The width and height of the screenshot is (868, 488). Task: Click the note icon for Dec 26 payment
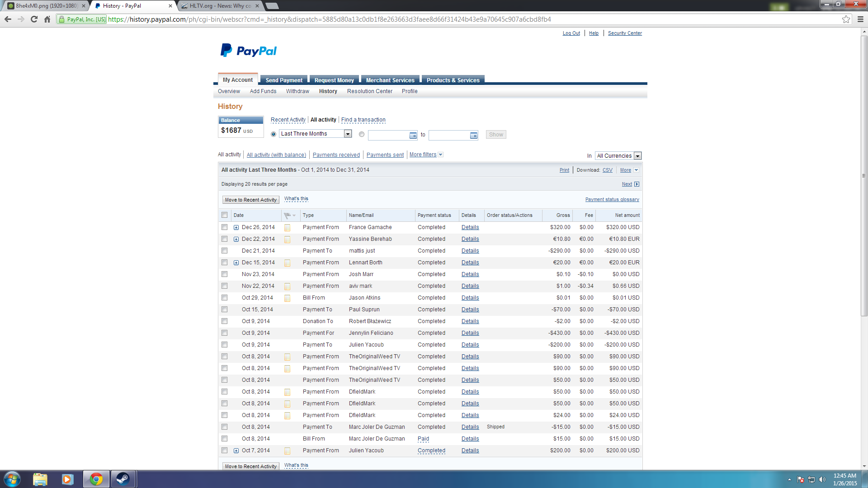[x=287, y=228]
